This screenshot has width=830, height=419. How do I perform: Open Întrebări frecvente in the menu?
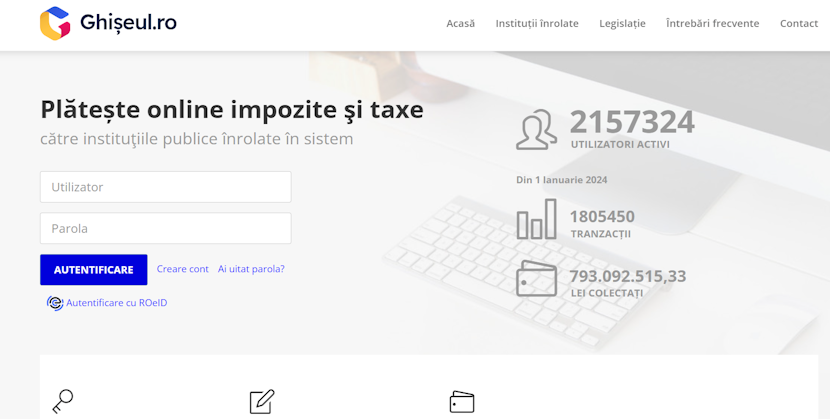pos(712,23)
